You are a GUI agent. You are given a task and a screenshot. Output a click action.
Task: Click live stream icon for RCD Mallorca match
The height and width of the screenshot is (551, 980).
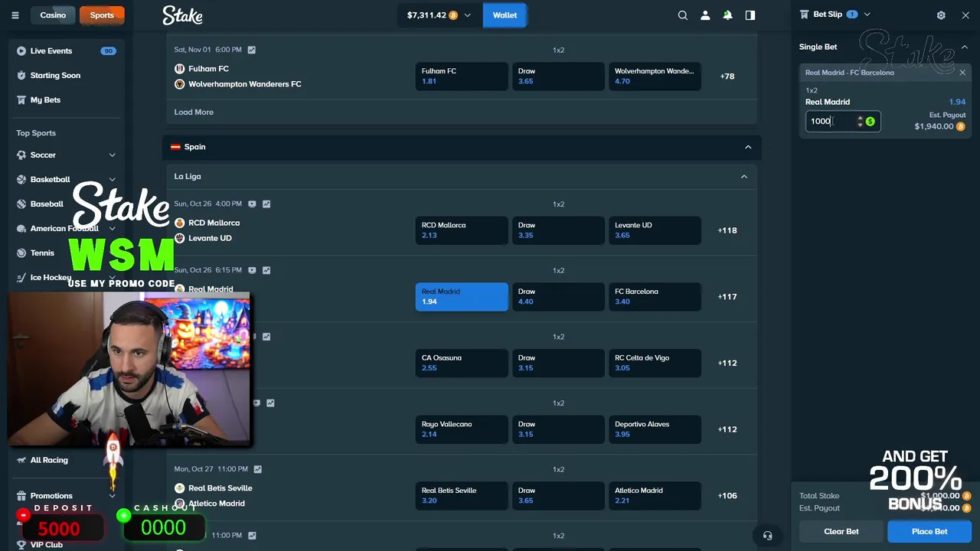coord(252,204)
